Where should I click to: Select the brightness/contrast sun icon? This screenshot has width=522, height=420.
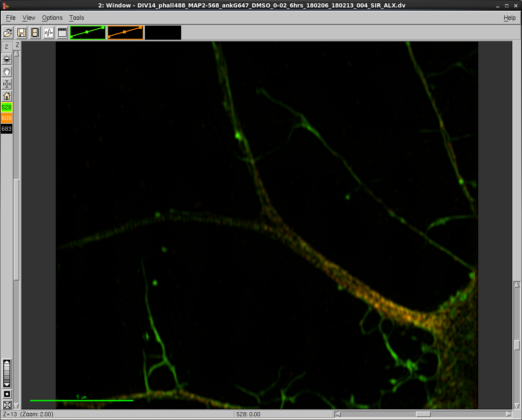click(7, 59)
